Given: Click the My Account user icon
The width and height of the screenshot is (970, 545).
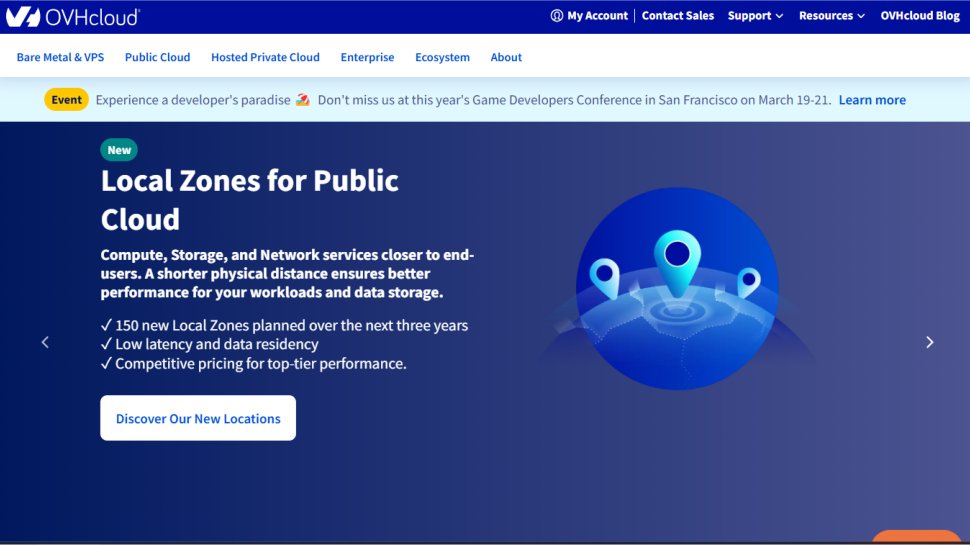Looking at the screenshot, I should (557, 16).
